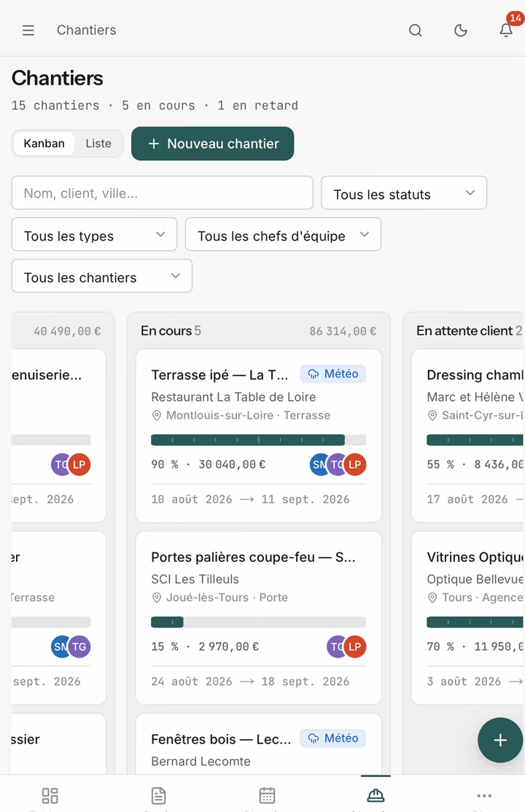Screen dimensions: 525x812
Task: Toggle dark mode moon icon
Action: point(461,31)
